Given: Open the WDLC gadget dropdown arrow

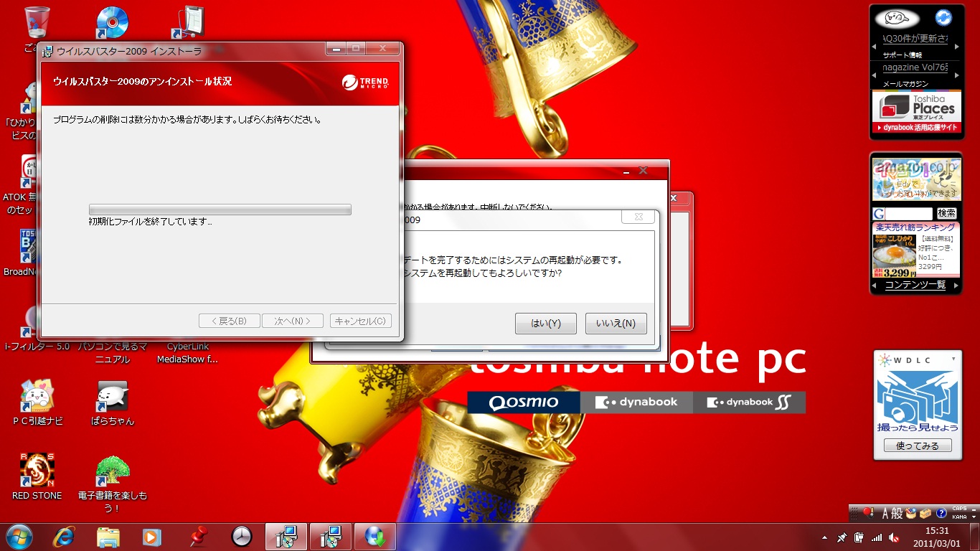Looking at the screenshot, I should click(x=953, y=358).
